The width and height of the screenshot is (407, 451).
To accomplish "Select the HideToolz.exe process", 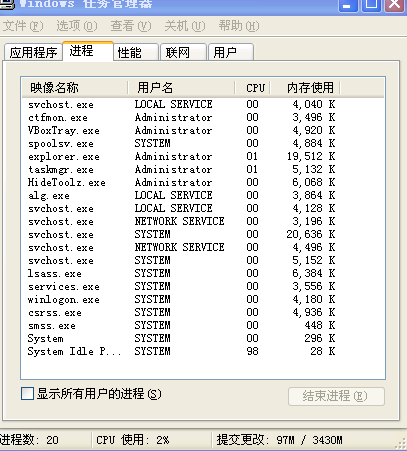I will point(203,182).
